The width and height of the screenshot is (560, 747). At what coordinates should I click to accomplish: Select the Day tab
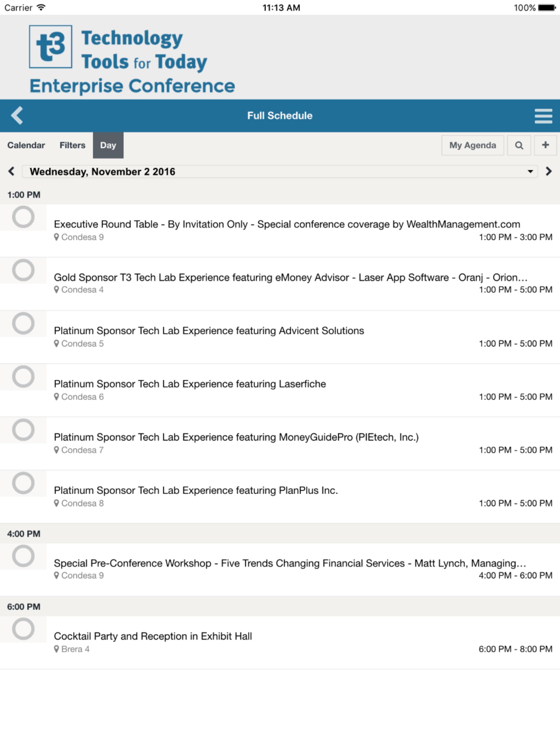(108, 145)
